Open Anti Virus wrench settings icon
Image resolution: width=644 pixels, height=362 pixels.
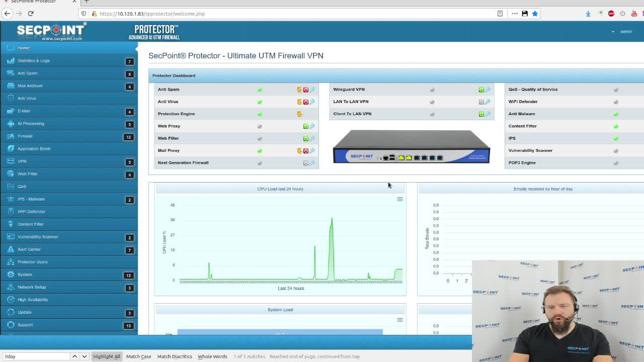coord(312,102)
